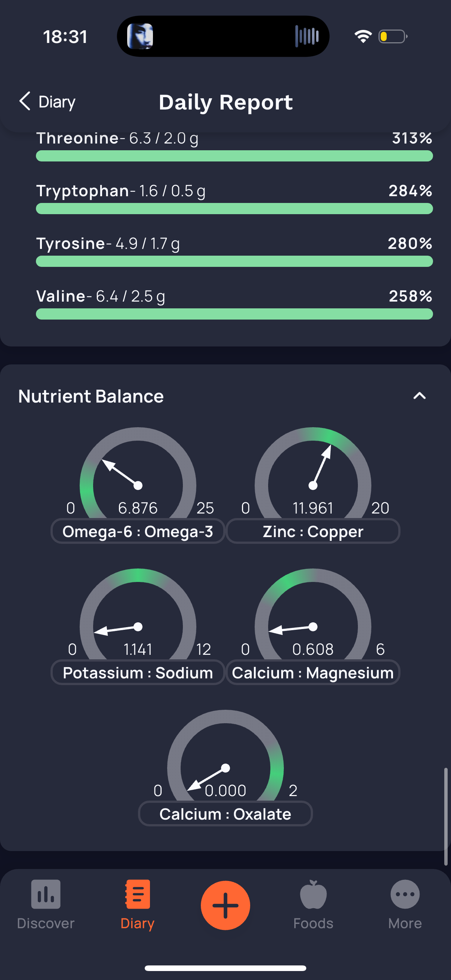Viewport: 451px width, 980px height.
Task: Click the page scrollbar indicator
Action: (x=446, y=816)
